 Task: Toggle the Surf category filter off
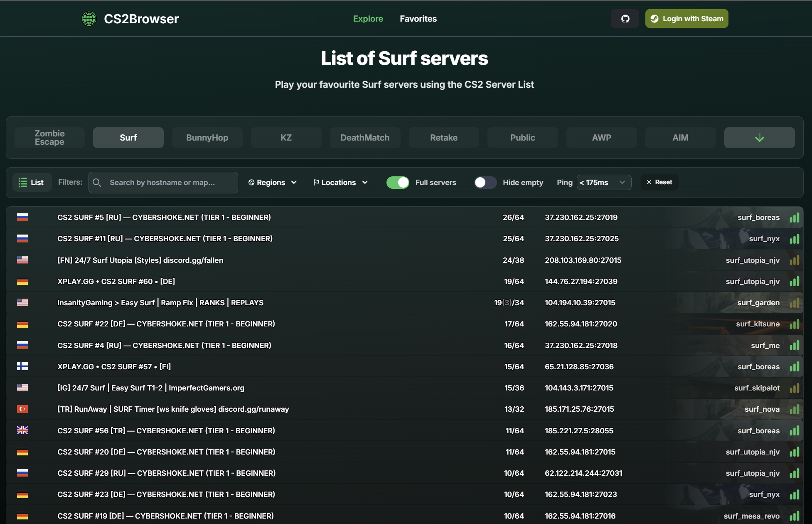point(128,137)
